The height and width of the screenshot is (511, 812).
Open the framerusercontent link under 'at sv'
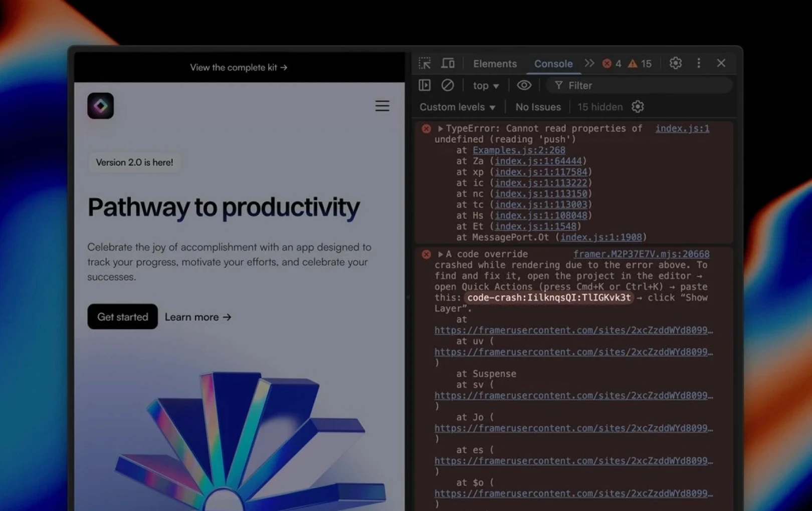[x=573, y=396]
